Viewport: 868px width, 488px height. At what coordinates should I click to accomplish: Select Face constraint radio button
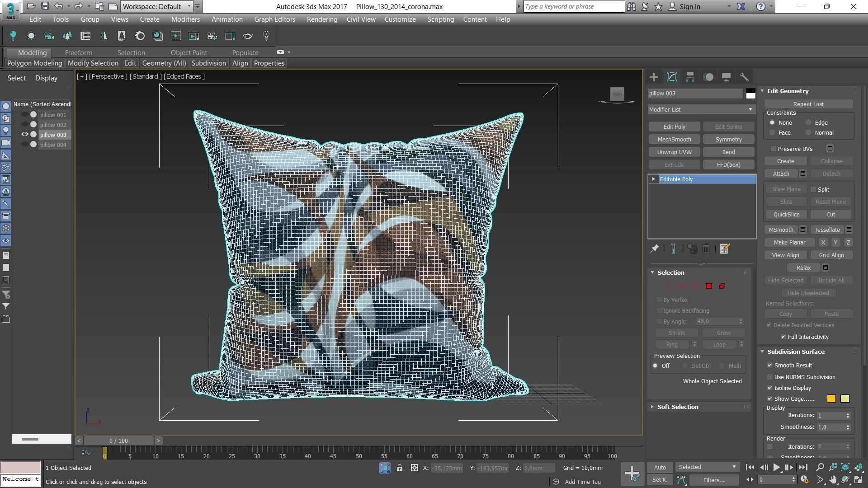click(x=772, y=133)
